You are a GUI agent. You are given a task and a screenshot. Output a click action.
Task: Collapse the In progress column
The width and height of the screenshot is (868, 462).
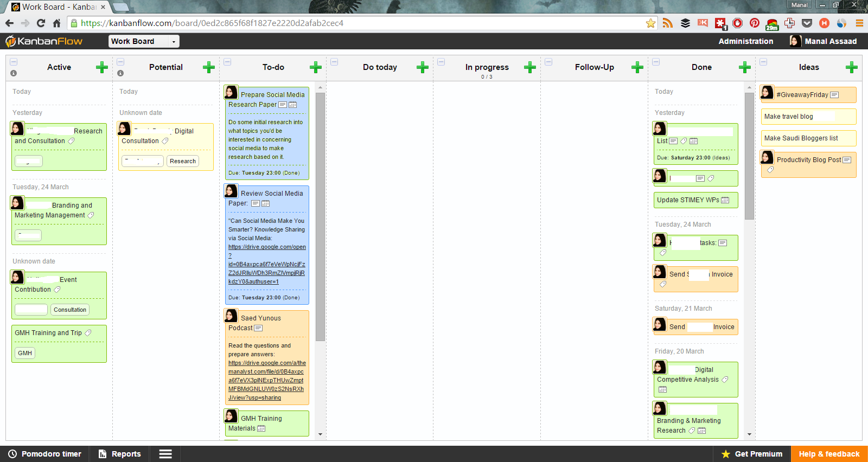441,62
